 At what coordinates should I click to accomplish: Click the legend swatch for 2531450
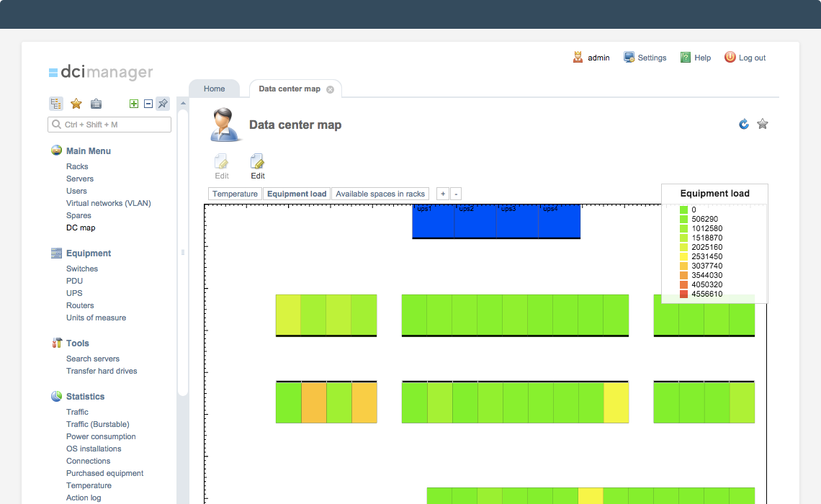[684, 256]
